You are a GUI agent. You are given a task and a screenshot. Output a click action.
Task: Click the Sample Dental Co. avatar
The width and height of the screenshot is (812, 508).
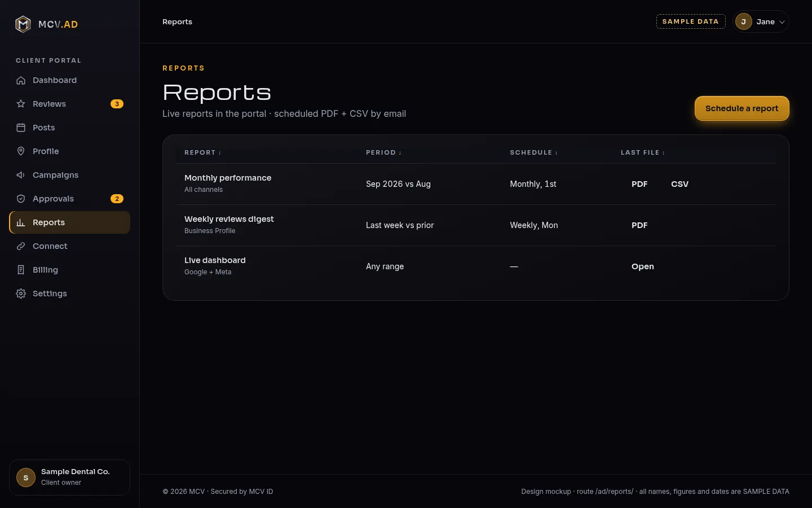[26, 478]
